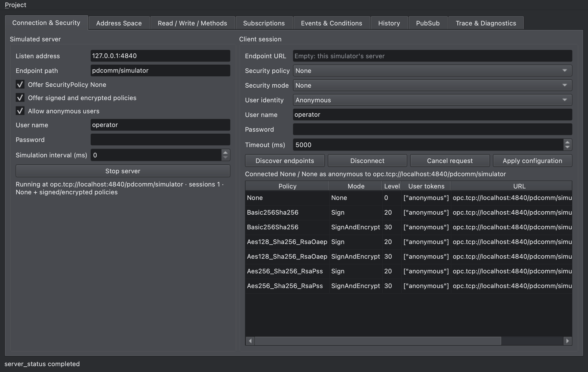Select the Basic256Sha256 Sign endpoint row

coord(409,212)
